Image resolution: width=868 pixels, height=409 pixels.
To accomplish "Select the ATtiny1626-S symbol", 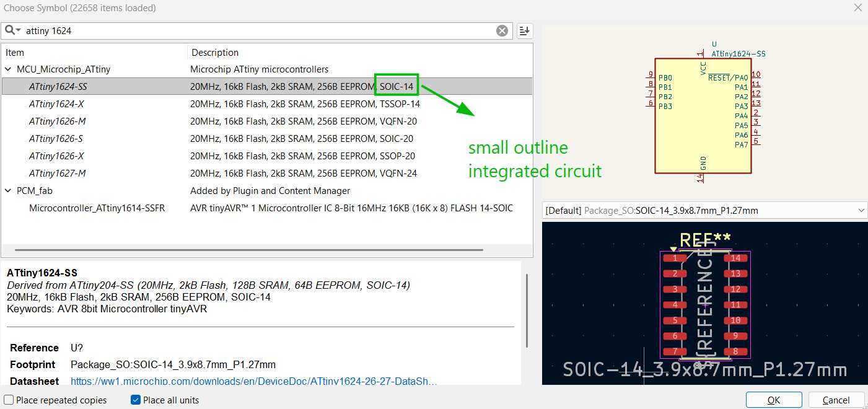I will [267, 139].
